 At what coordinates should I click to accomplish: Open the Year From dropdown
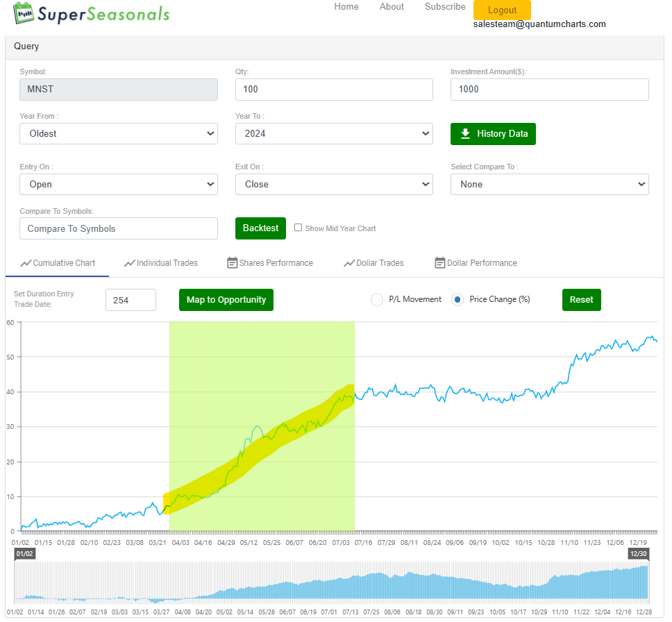click(119, 134)
